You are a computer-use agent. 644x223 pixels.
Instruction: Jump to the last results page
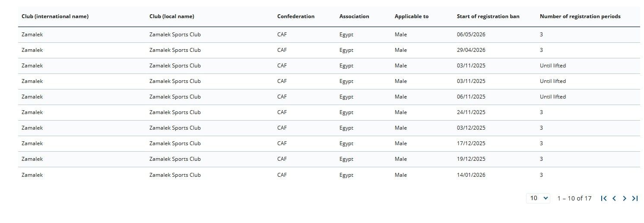pyautogui.click(x=634, y=198)
